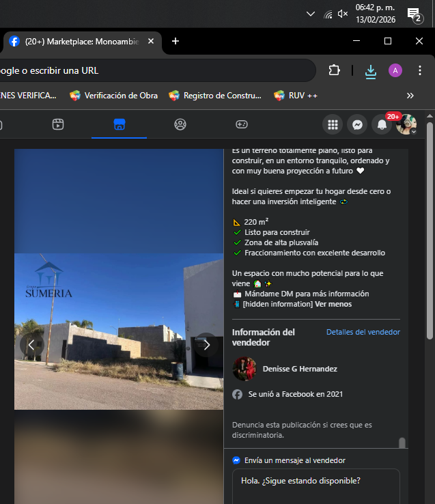Open the Facebook Reels video tab
This screenshot has height=504, width=435.
(x=58, y=124)
